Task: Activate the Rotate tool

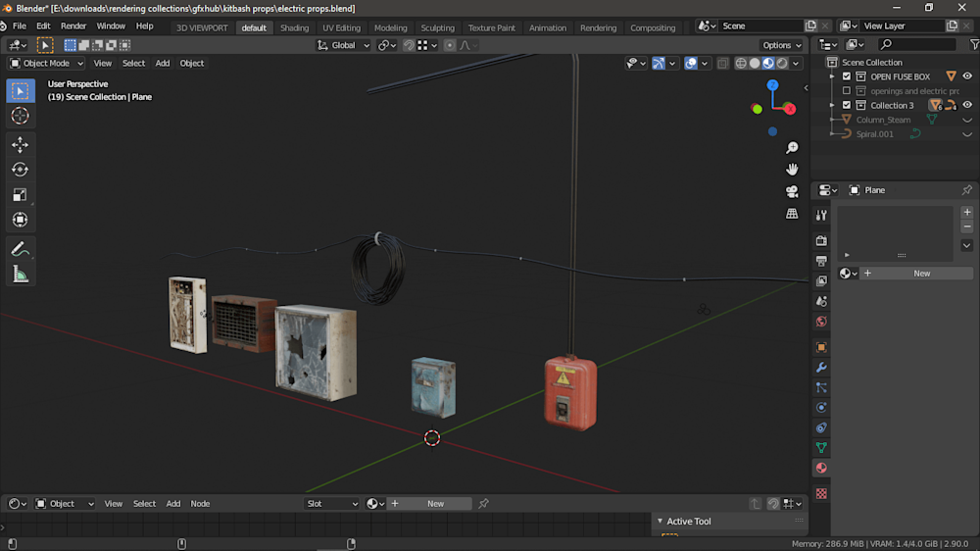Action: (20, 170)
